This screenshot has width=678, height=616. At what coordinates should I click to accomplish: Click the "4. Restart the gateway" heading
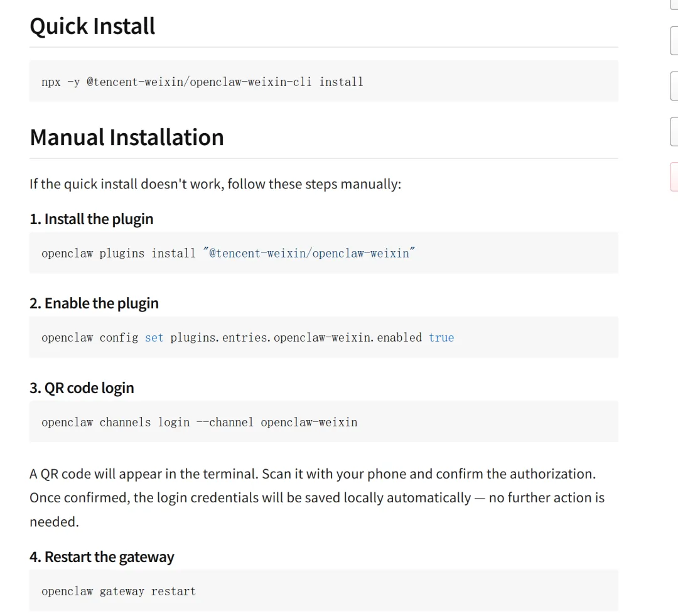point(102,557)
